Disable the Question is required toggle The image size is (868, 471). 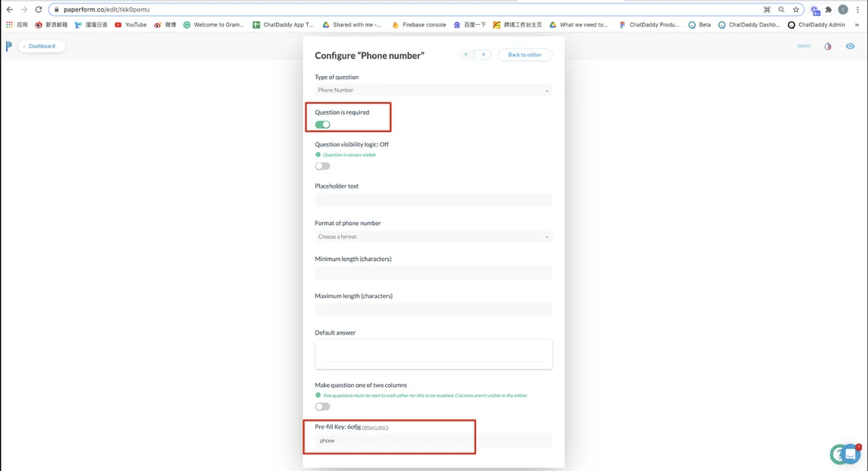point(323,125)
